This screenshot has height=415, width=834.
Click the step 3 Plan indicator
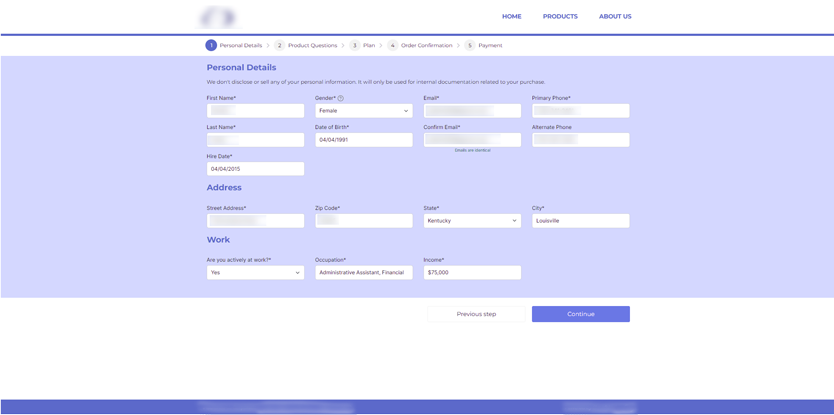click(x=355, y=45)
